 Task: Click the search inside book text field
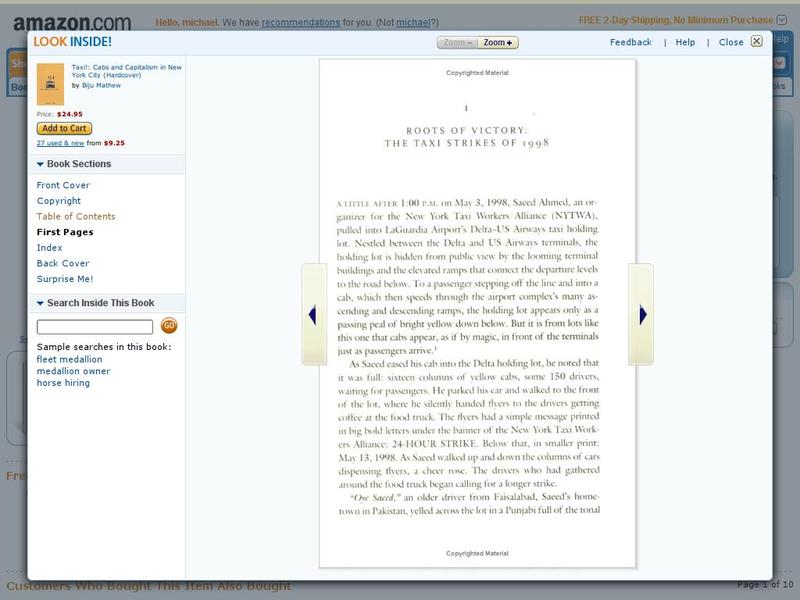[x=95, y=327]
